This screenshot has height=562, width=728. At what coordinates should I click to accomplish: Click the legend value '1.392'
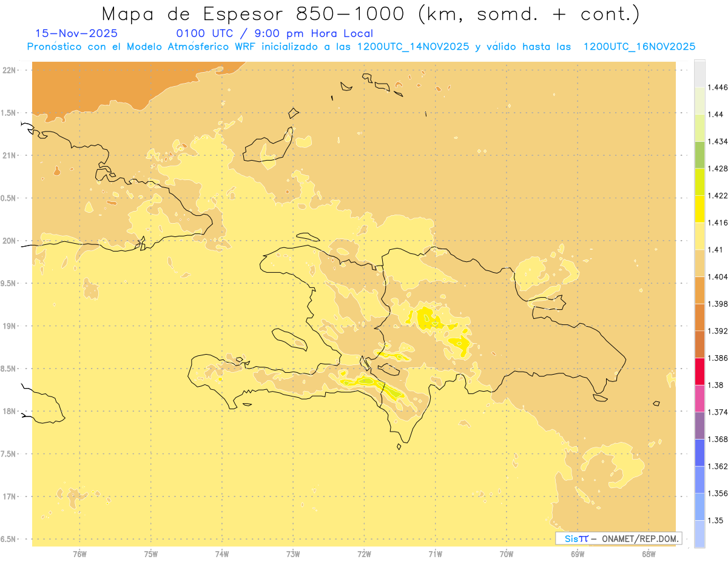pos(718,331)
